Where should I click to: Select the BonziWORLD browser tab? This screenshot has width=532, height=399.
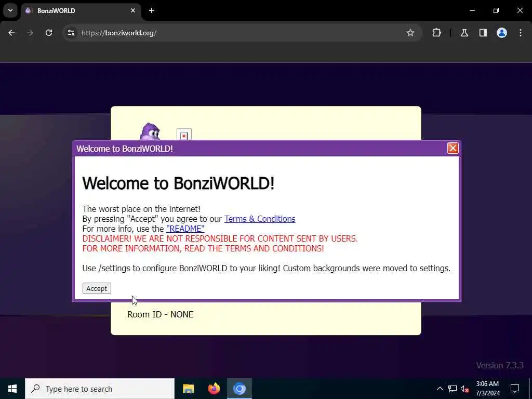click(x=81, y=11)
